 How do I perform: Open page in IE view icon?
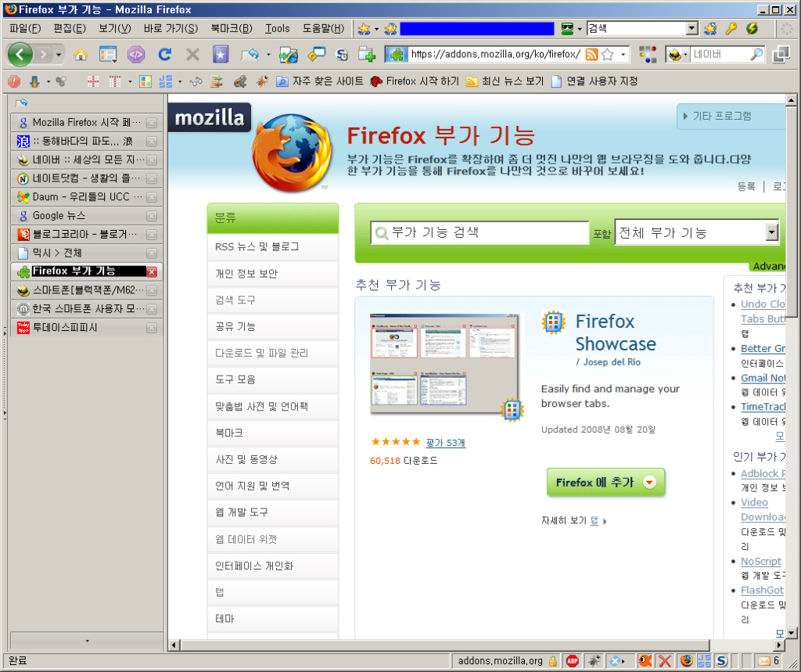tap(288, 54)
